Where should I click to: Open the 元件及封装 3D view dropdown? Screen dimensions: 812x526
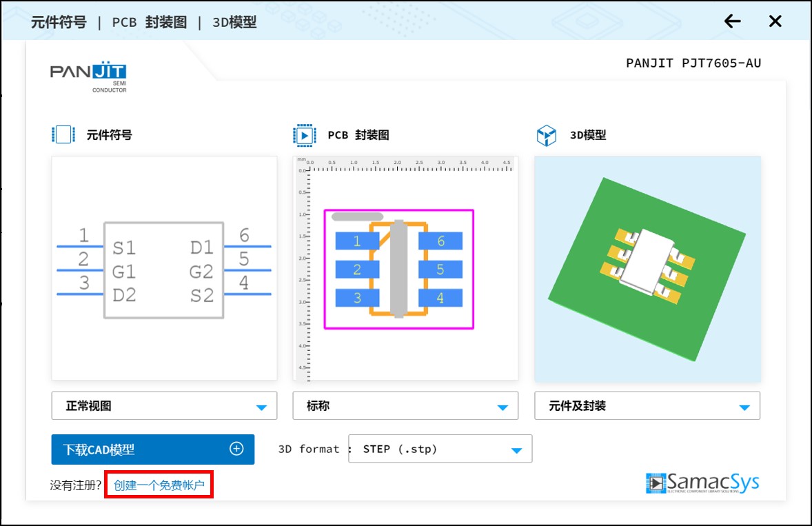tap(647, 405)
